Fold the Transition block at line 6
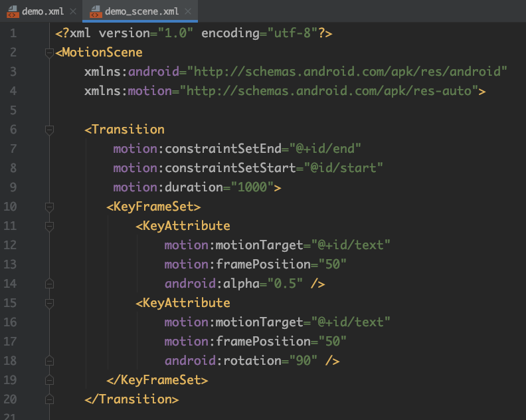526x420 pixels. (49, 130)
